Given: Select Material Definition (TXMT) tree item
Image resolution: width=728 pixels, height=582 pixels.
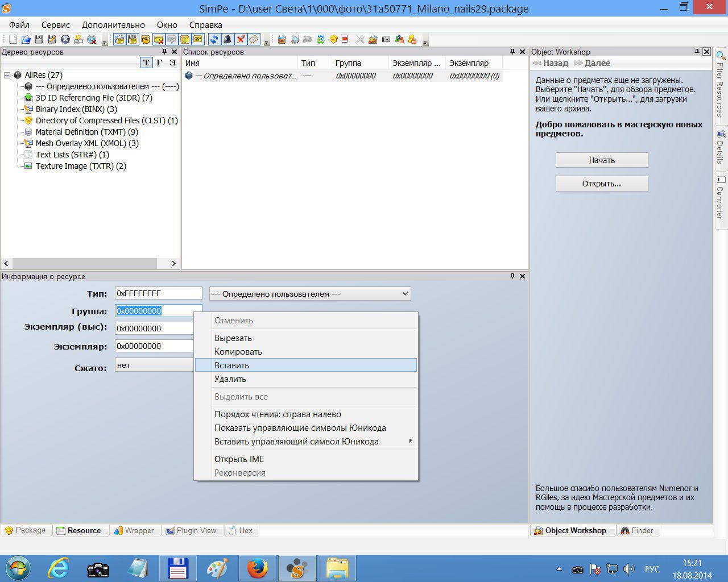Looking at the screenshot, I should [86, 132].
